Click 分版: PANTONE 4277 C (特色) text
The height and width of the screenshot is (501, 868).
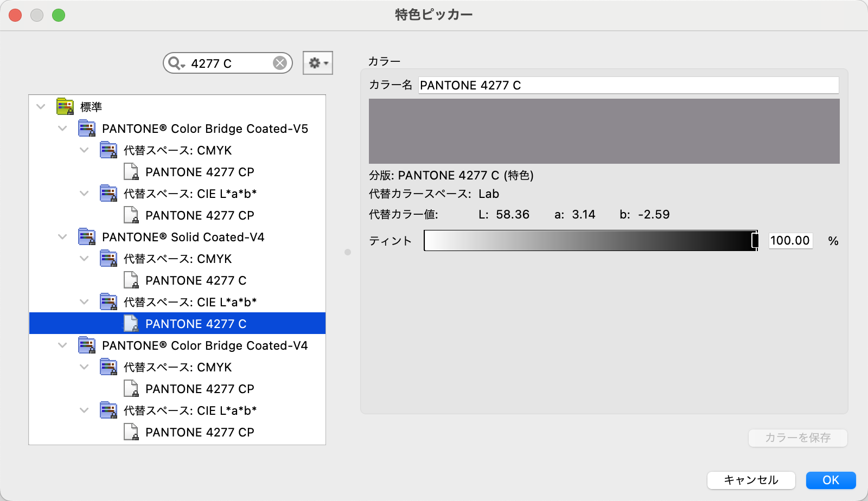pos(451,176)
